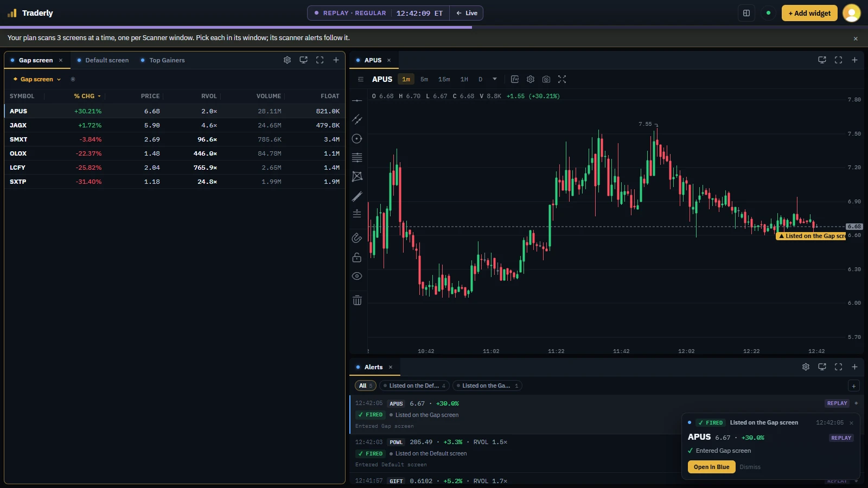This screenshot has width=868, height=488.
Task: Switch chart to 5m timeframe
Action: 424,79
